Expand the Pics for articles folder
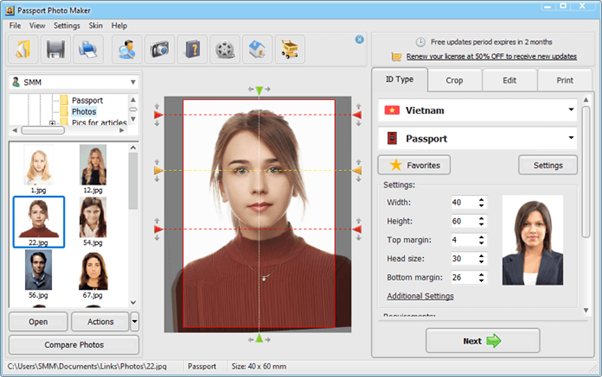602x377 pixels. (52, 123)
